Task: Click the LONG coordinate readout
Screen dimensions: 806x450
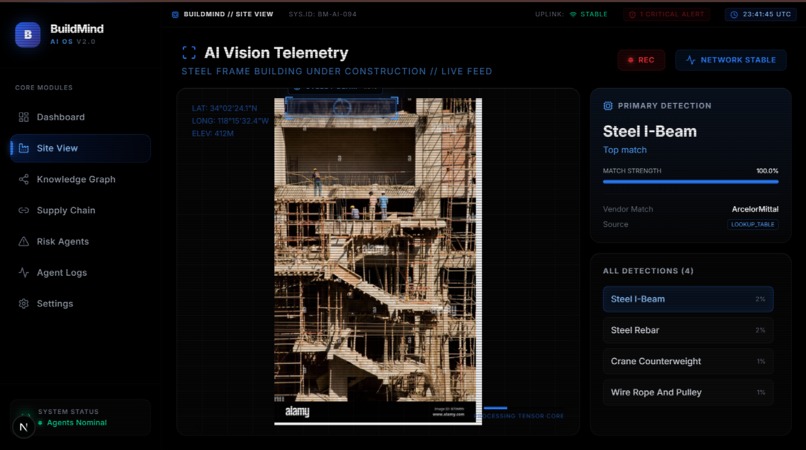Action: pos(230,121)
